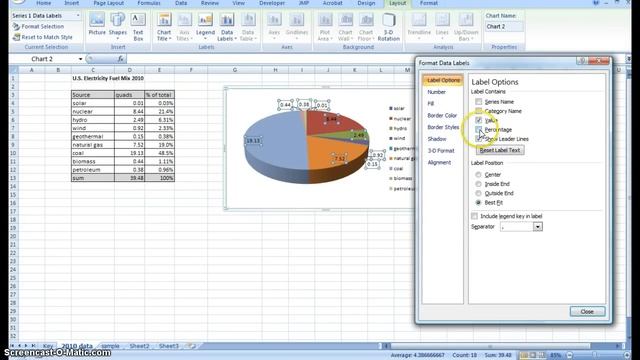This screenshot has height=360, width=640.
Task: Switch to the Home ribbon tab
Action: point(44,3)
